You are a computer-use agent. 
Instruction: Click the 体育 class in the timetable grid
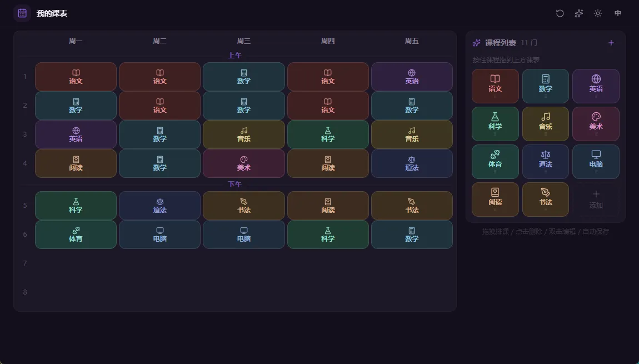pos(76,235)
